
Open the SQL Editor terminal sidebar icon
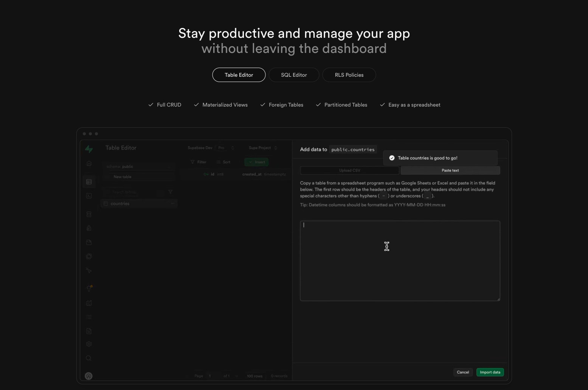coord(89,196)
